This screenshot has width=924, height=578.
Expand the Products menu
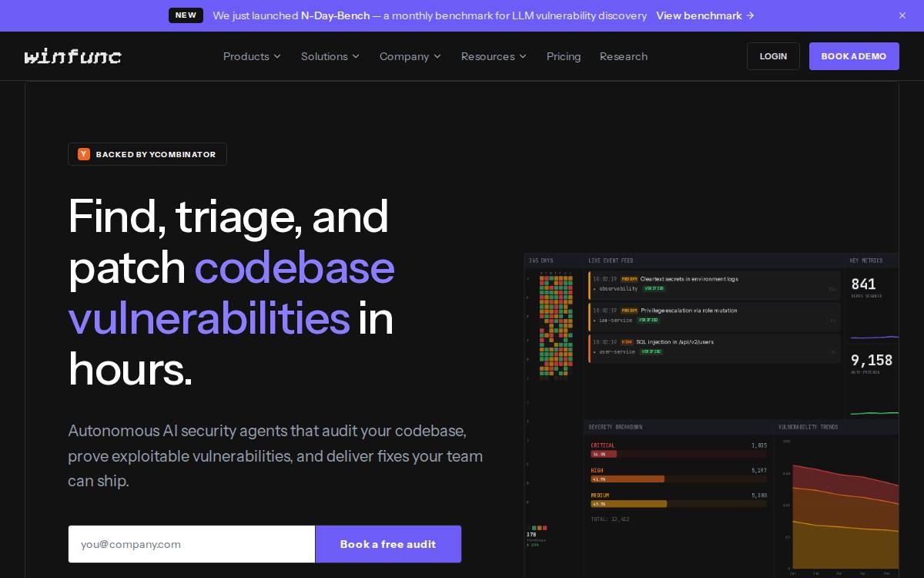tap(252, 56)
